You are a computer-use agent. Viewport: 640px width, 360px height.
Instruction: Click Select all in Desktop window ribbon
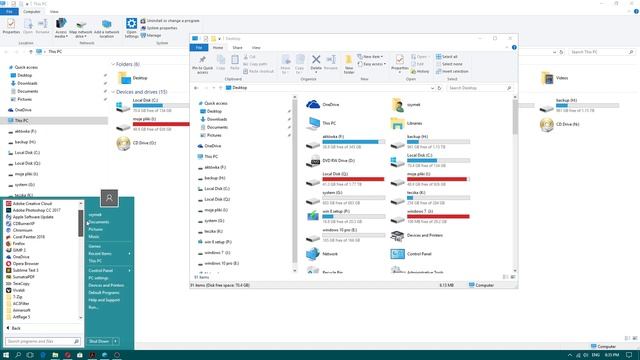click(x=447, y=57)
